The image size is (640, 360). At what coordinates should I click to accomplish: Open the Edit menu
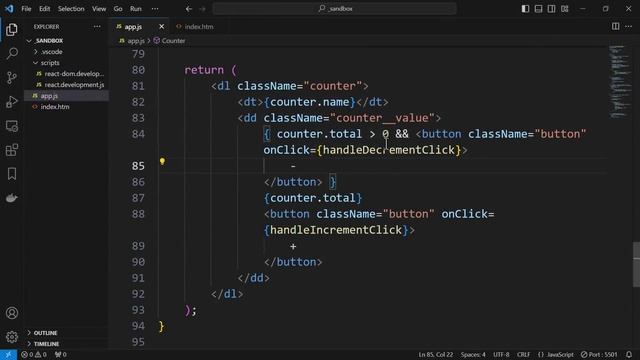point(44,9)
